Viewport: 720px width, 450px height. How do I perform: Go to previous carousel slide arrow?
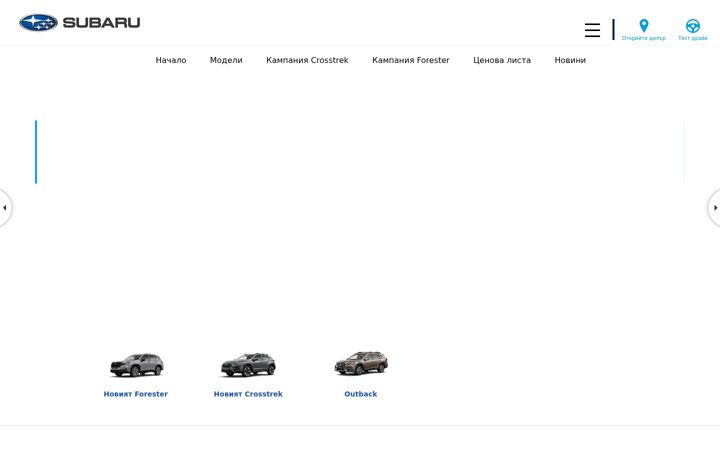pos(5,208)
